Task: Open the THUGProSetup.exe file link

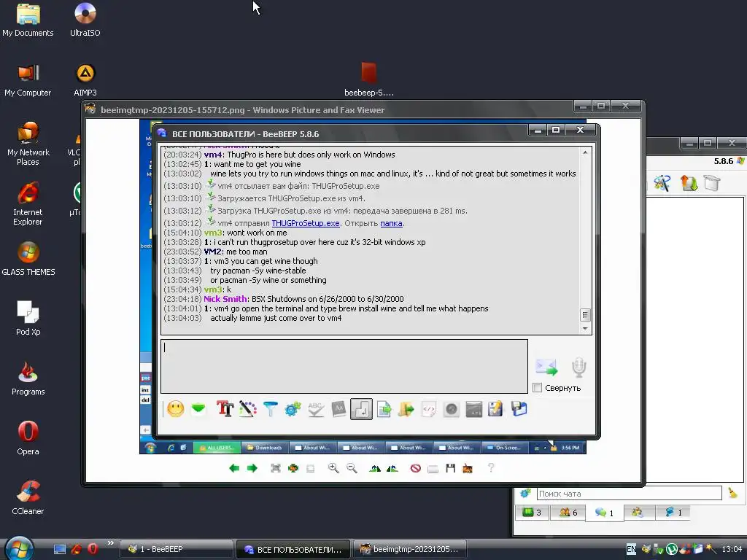Action: [x=306, y=223]
